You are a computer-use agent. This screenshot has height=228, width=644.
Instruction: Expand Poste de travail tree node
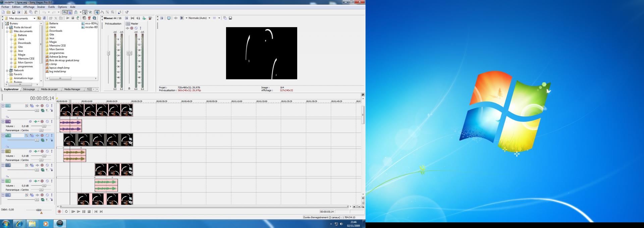click(x=7, y=27)
